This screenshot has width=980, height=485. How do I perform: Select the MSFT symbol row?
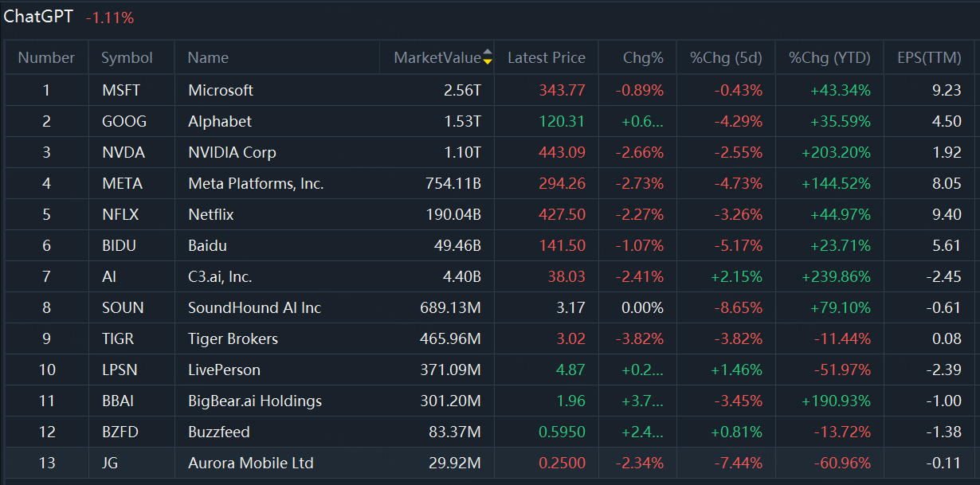(x=121, y=90)
